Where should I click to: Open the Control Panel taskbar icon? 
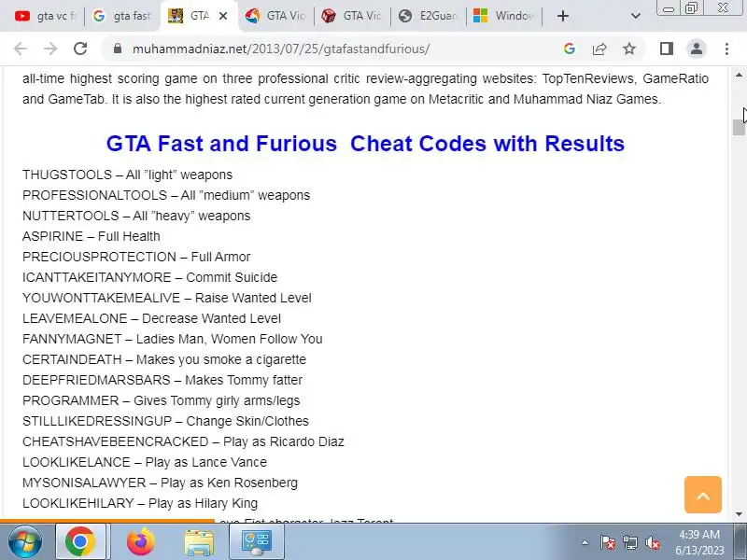pyautogui.click(x=257, y=541)
